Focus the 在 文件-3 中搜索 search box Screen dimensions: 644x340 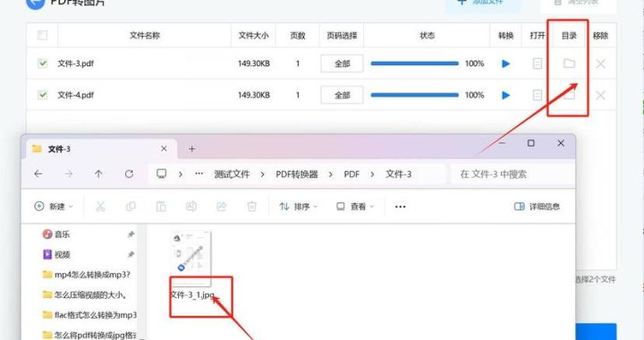(x=513, y=174)
